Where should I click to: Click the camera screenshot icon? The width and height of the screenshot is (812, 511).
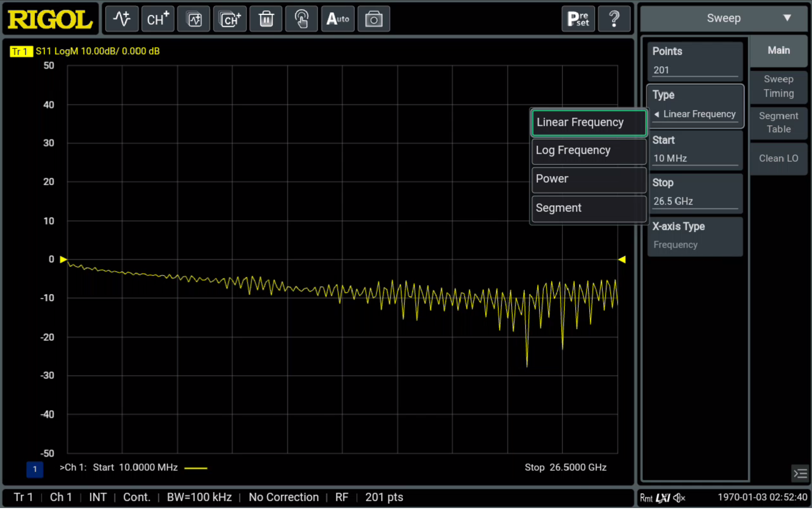click(x=374, y=19)
